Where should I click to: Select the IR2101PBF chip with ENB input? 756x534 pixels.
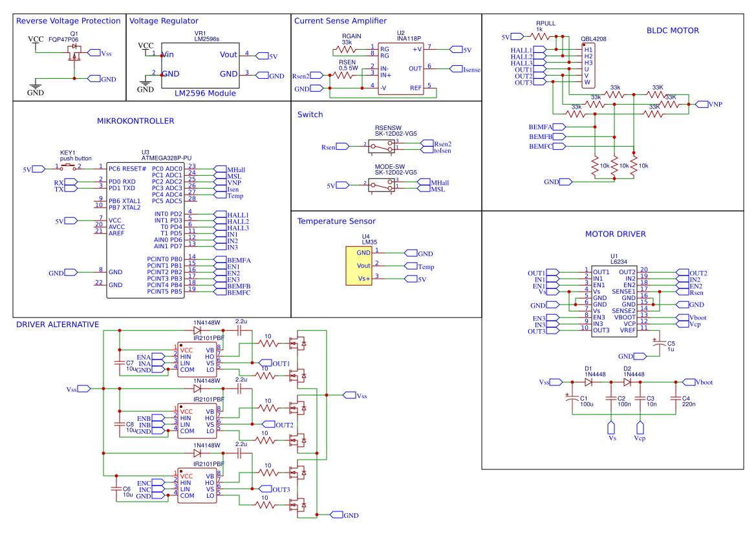click(x=197, y=422)
